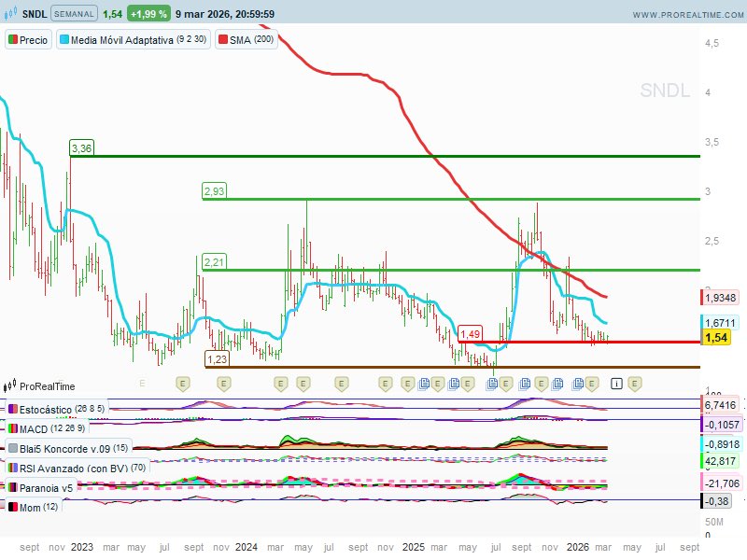The height and width of the screenshot is (560, 747).
Task: Click the 1,6711 moving average value tag
Action: click(720, 323)
